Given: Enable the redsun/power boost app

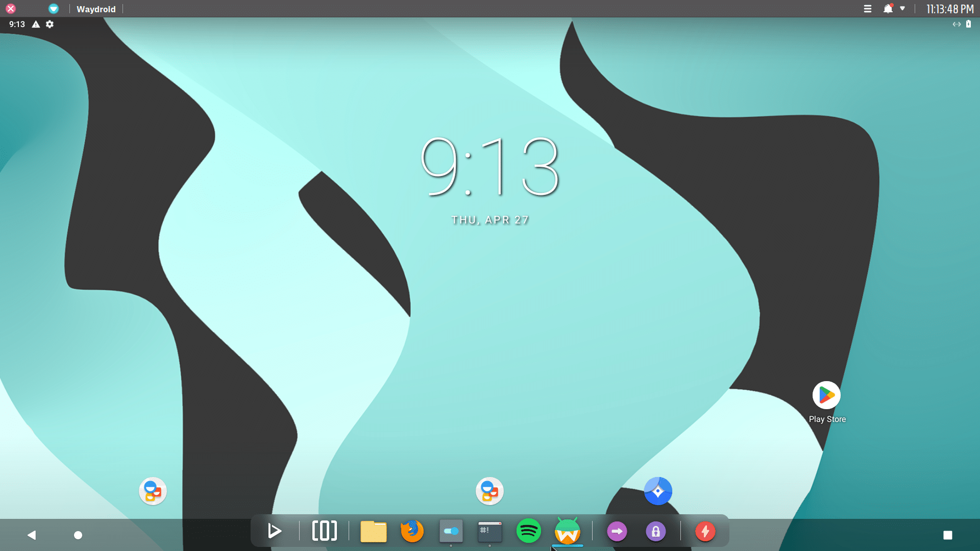Looking at the screenshot, I should pyautogui.click(x=705, y=531).
